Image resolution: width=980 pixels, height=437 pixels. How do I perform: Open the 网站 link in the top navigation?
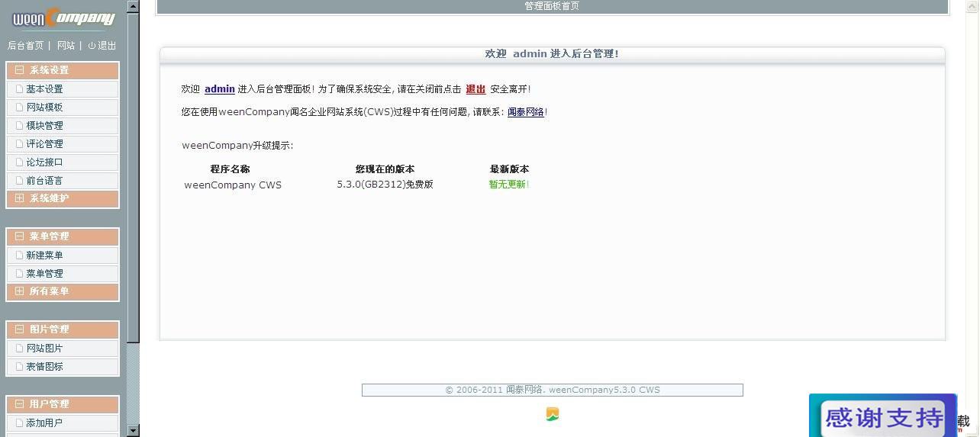66,46
